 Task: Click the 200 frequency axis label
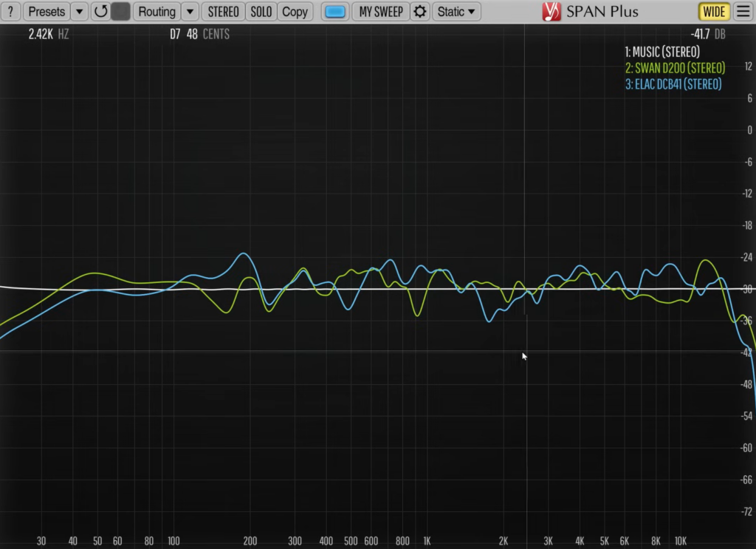pos(250,542)
